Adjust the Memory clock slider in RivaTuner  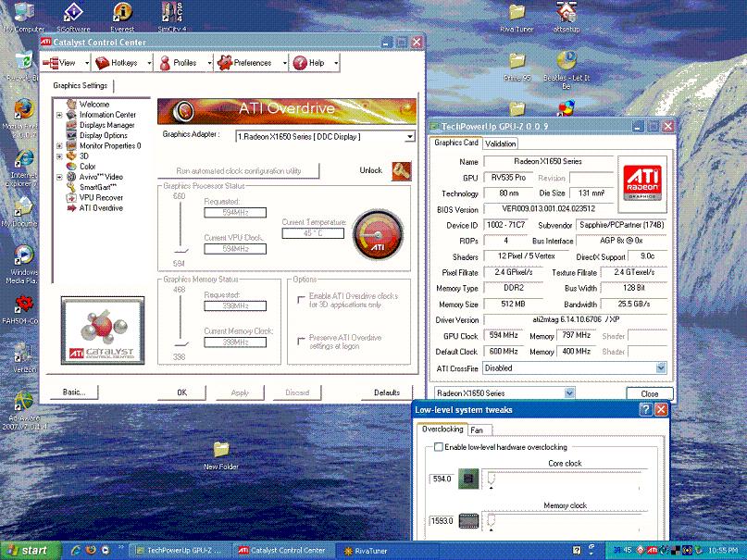point(492,521)
